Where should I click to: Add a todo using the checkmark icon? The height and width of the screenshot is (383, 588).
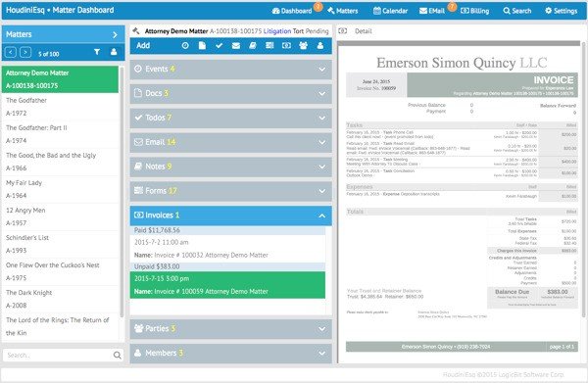click(219, 46)
